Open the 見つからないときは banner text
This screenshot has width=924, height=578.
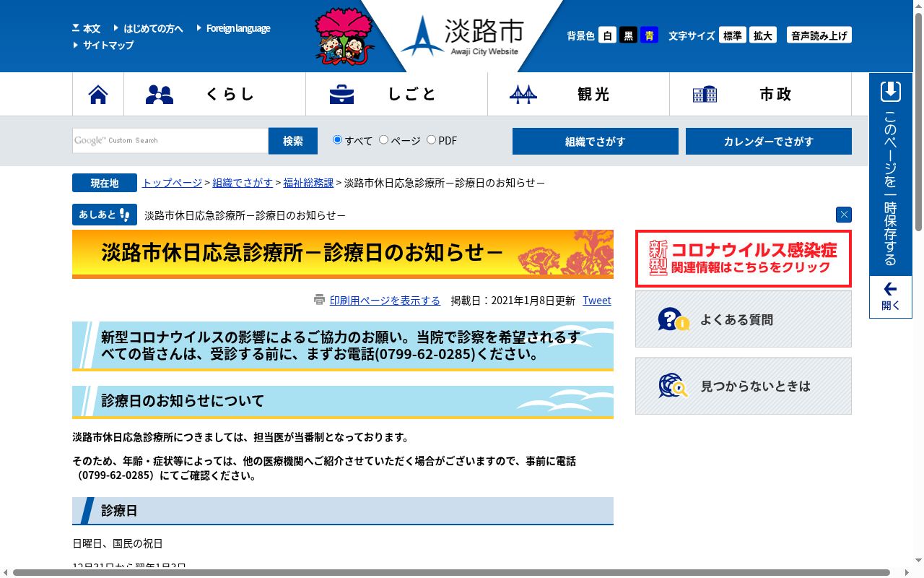click(756, 386)
